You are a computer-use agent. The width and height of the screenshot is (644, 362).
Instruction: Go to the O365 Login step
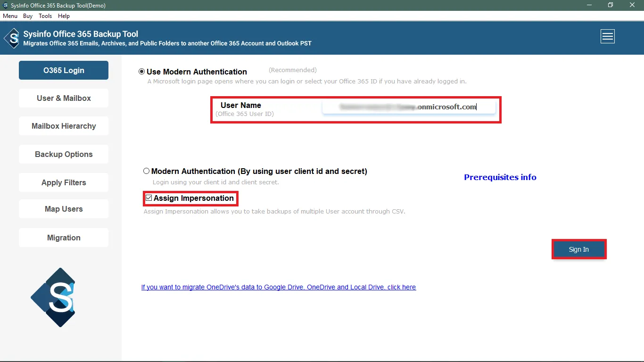pyautogui.click(x=64, y=70)
